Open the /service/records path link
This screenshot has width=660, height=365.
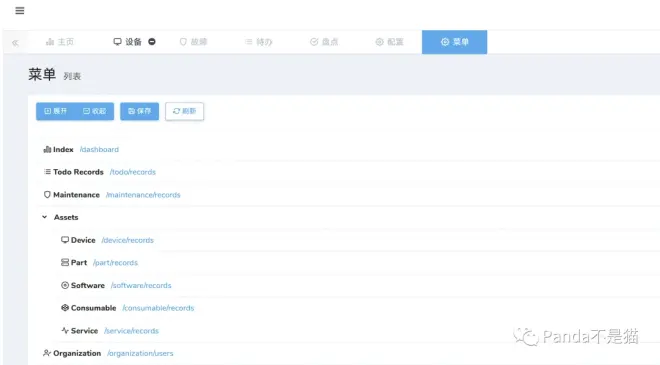[131, 330]
